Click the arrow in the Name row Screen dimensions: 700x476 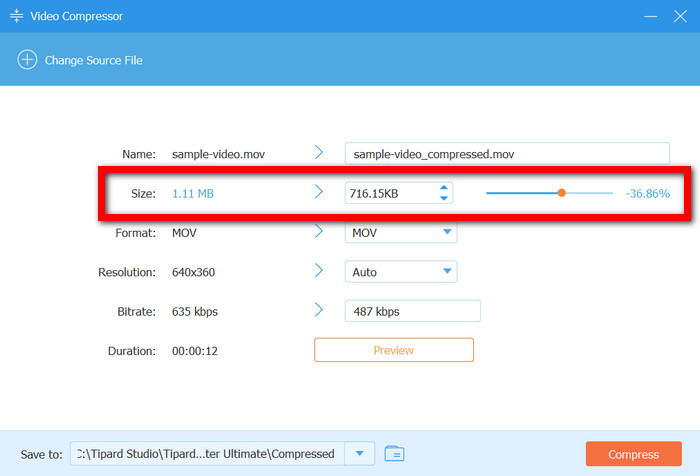[x=319, y=153]
